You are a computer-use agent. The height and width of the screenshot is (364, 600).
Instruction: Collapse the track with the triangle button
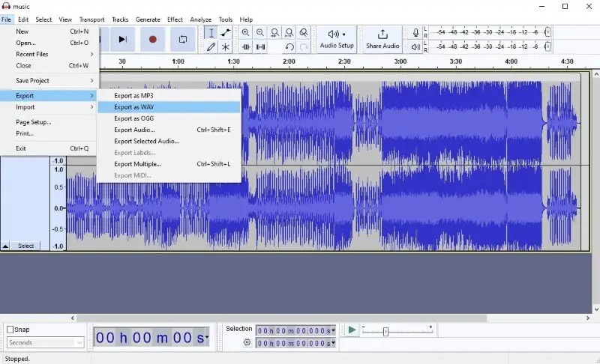pyautogui.click(x=5, y=246)
